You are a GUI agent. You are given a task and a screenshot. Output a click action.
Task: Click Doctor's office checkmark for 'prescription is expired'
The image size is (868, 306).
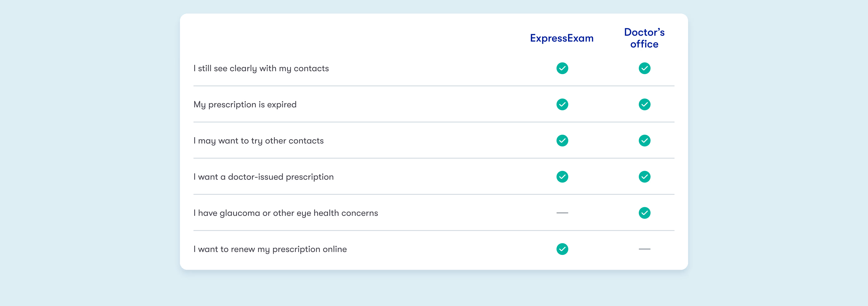[644, 104]
